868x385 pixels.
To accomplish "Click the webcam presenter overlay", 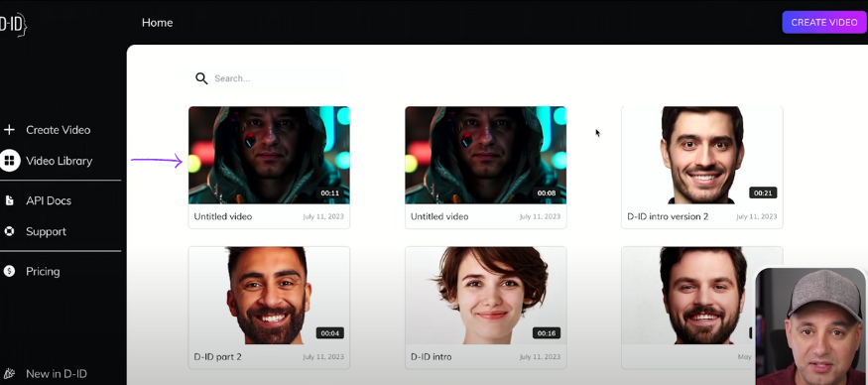I will tap(811, 326).
